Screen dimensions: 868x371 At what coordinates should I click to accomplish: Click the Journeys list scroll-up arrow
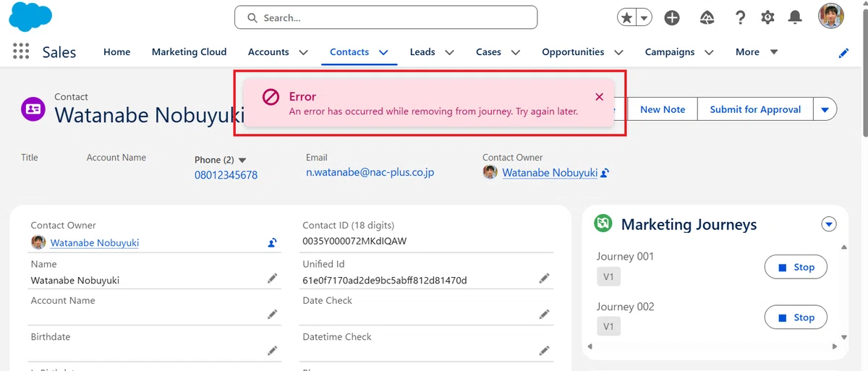click(x=843, y=248)
